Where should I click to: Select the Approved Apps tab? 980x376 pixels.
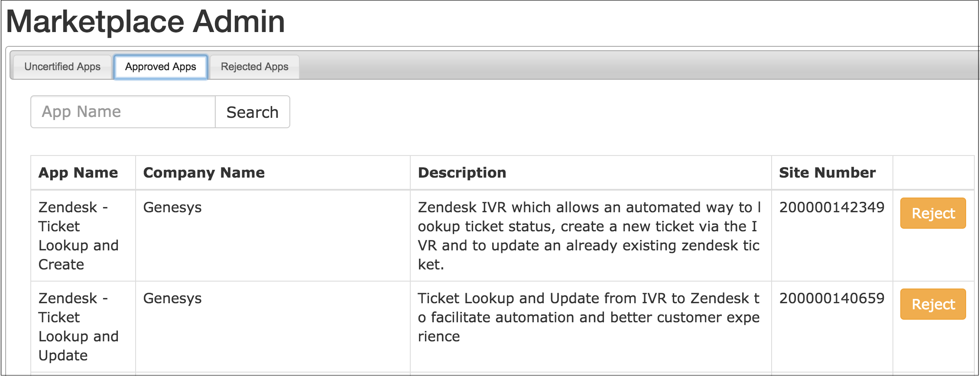pyautogui.click(x=161, y=67)
